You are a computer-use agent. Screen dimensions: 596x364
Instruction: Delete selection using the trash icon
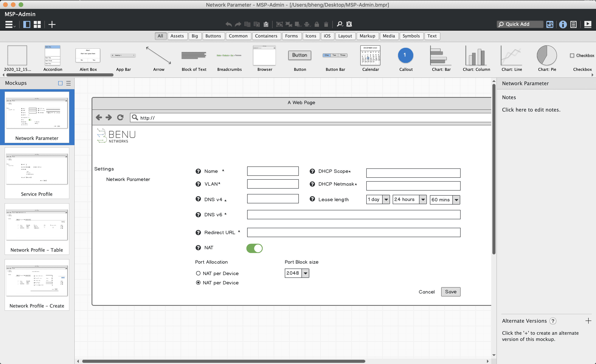tap(326, 24)
